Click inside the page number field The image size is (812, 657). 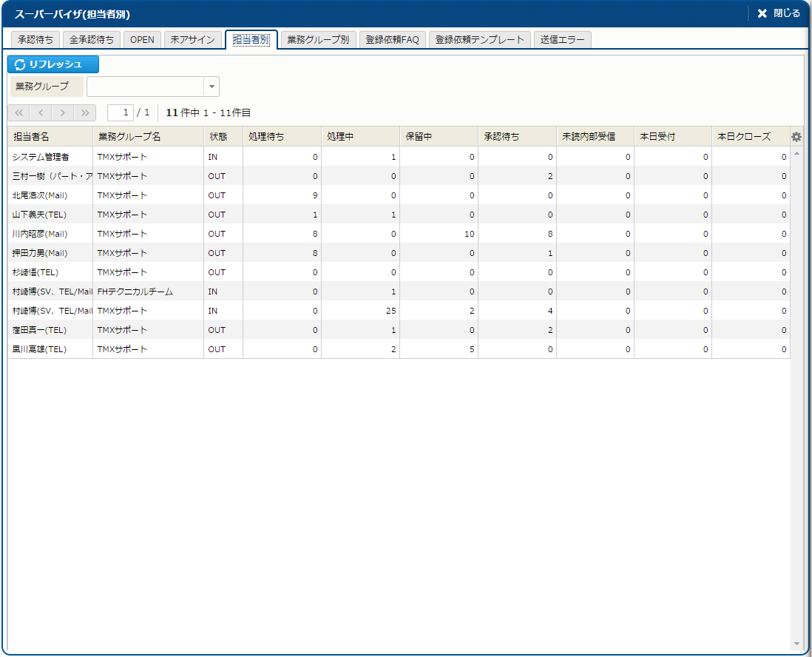pyautogui.click(x=121, y=113)
